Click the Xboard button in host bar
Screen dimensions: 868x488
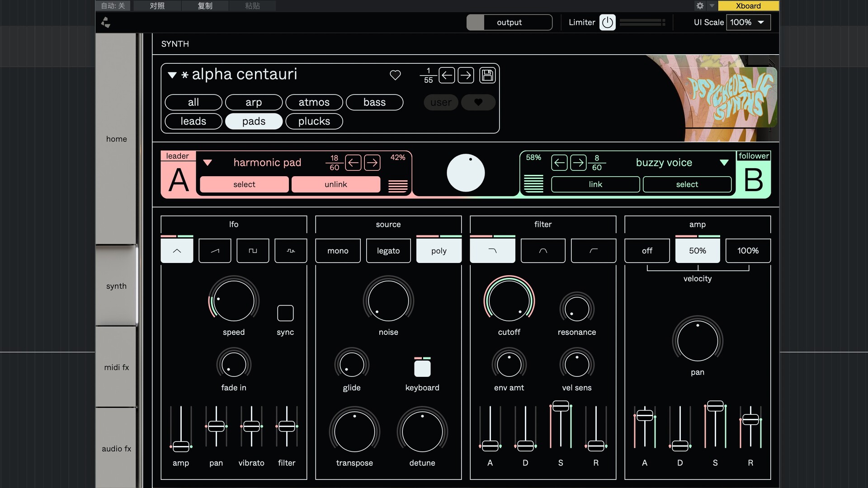pyautogui.click(x=748, y=6)
